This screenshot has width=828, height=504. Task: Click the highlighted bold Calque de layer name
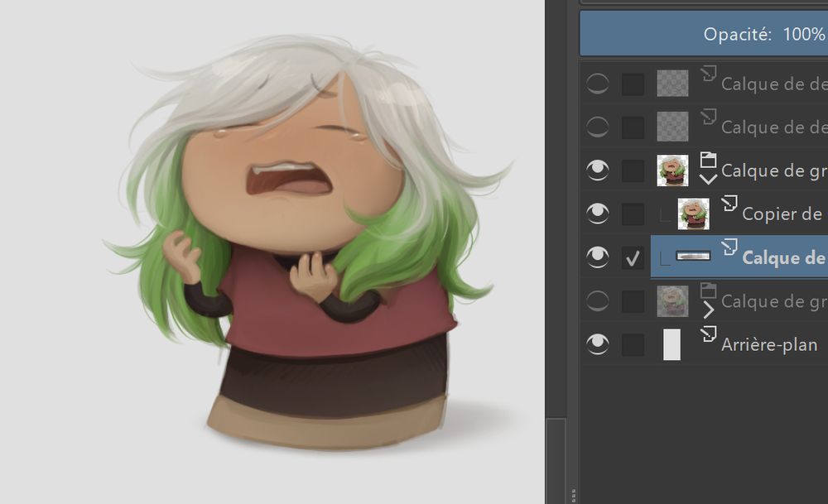point(784,258)
